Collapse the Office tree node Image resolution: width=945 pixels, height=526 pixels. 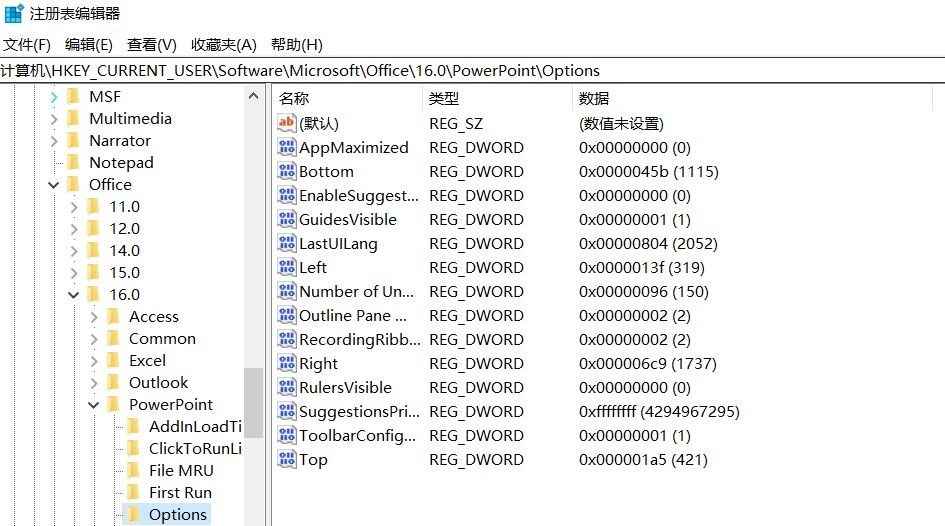[x=54, y=184]
